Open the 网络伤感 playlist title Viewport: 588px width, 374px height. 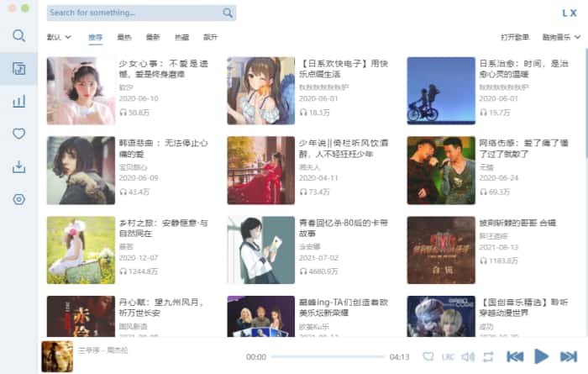pyautogui.click(x=523, y=148)
